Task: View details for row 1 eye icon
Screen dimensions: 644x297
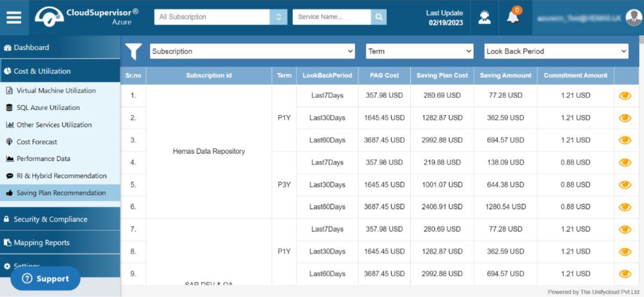Action: click(x=625, y=96)
